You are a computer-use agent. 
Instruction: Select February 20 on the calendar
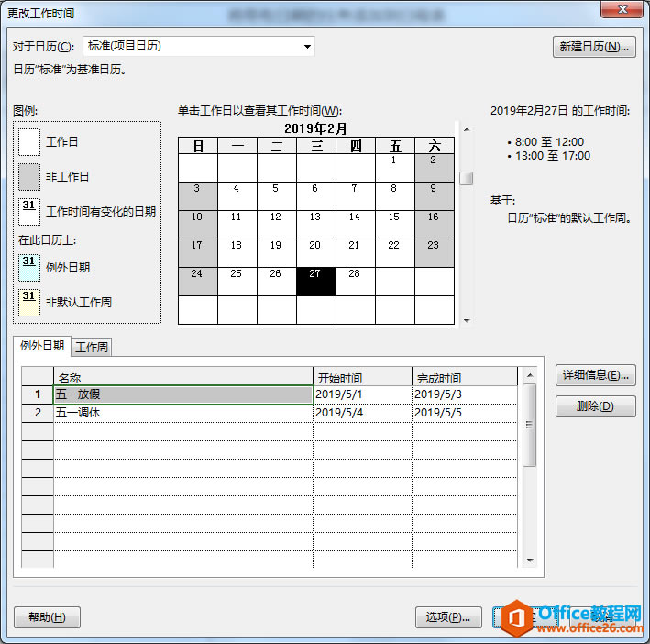click(316, 253)
